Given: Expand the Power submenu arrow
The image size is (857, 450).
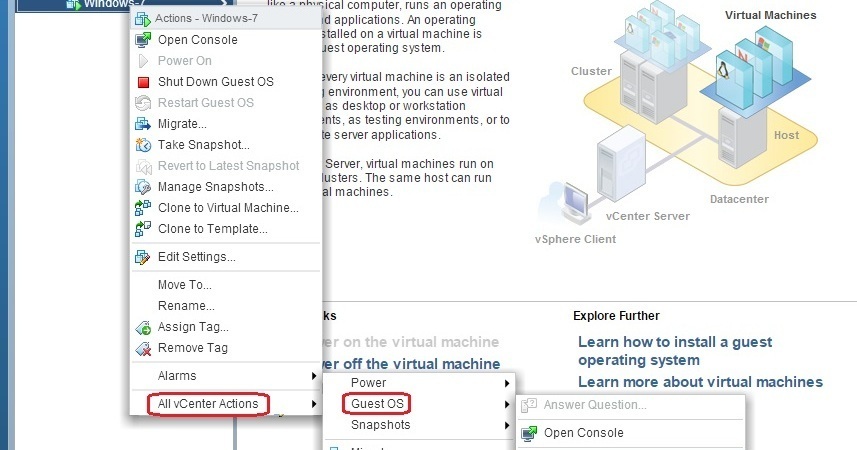Looking at the screenshot, I should [x=507, y=383].
